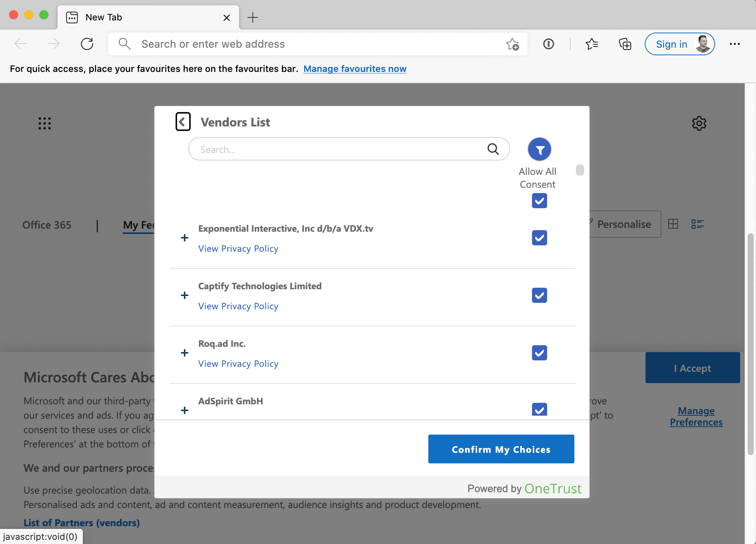Open Office 365 link
The image size is (756, 544).
click(47, 225)
